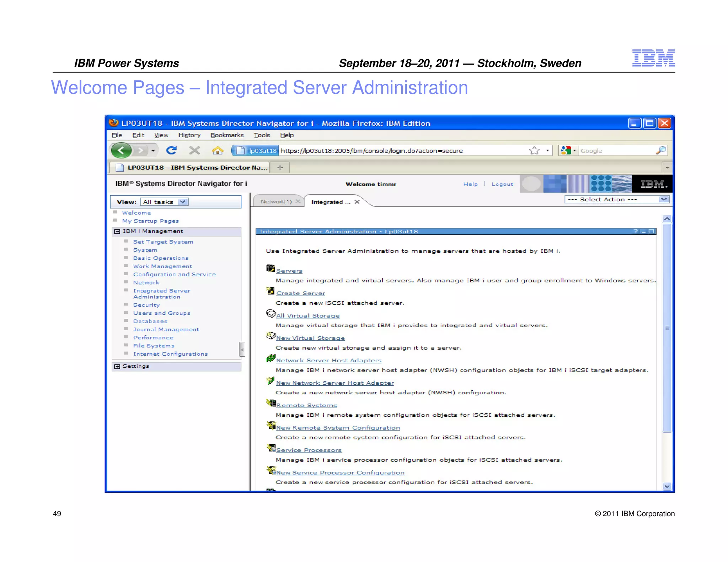
Task: Click the Remote Systems icon
Action: click(x=271, y=403)
